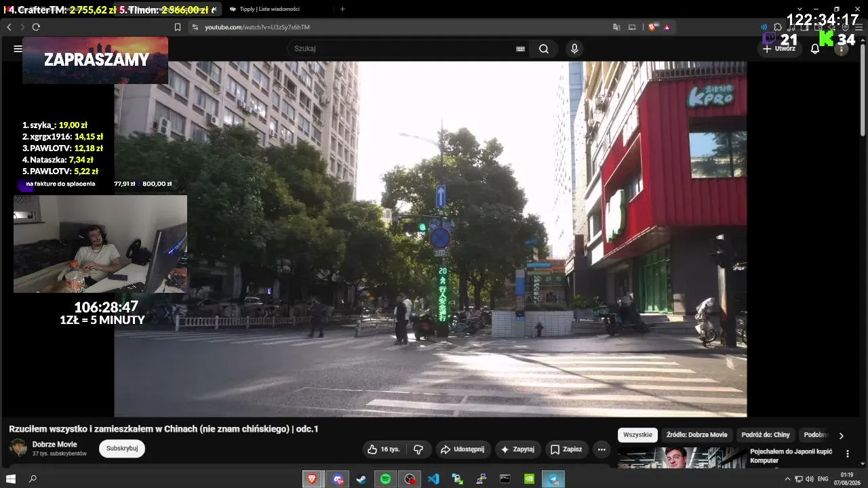Open network settings in system tray
The image size is (868, 488).
[x=798, y=479]
